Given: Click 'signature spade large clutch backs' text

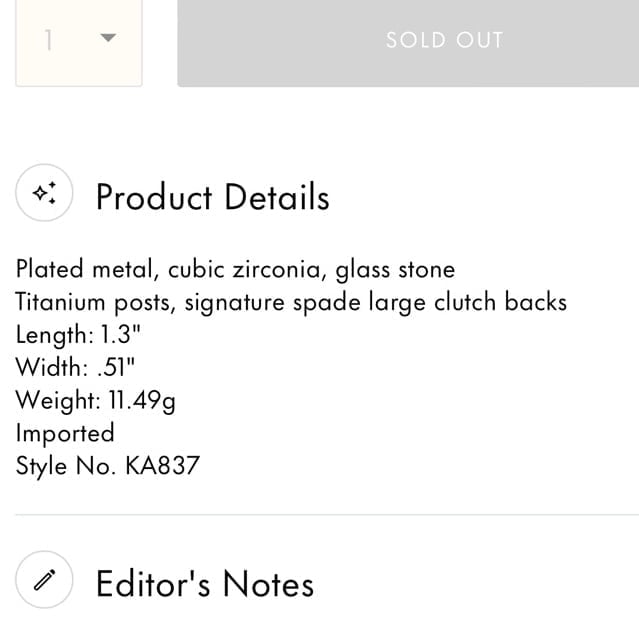Looking at the screenshot, I should click(376, 302).
